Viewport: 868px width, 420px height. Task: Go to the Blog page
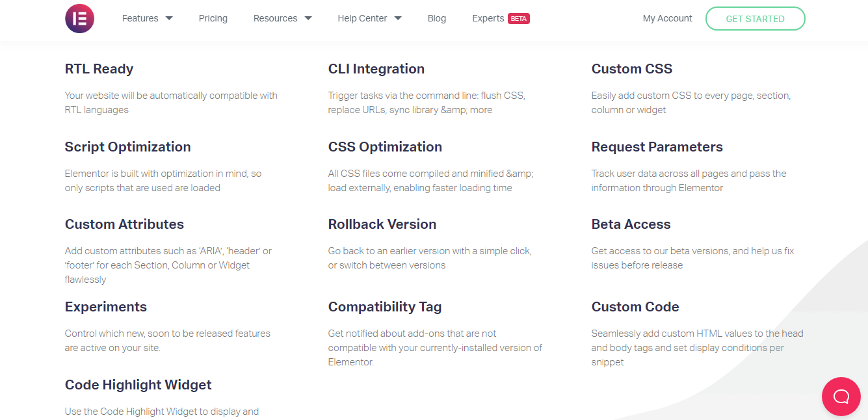tap(437, 18)
